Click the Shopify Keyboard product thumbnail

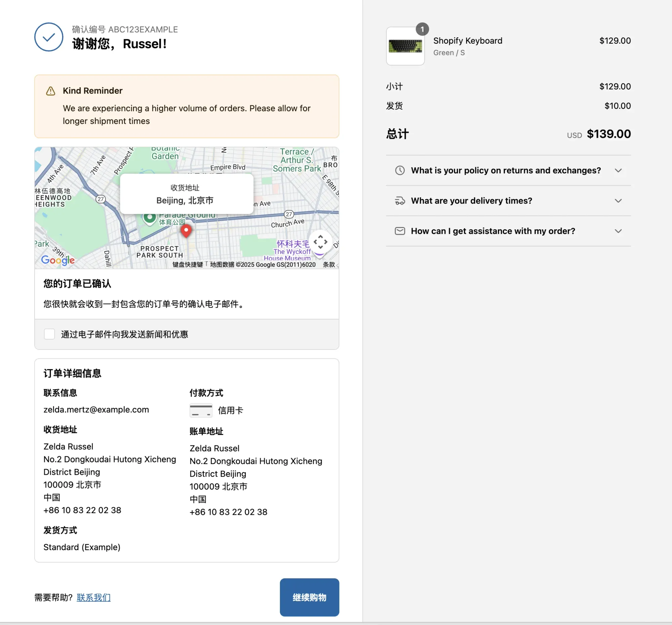(405, 47)
